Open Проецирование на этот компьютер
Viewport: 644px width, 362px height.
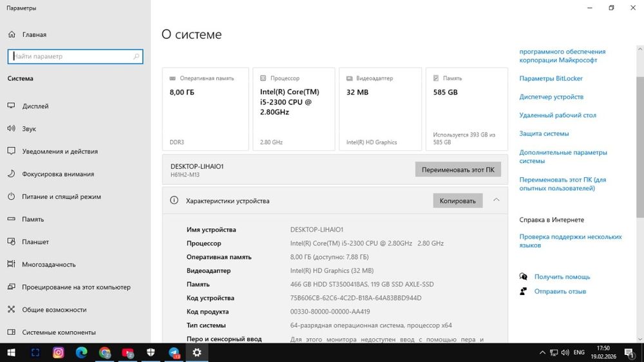77,287
